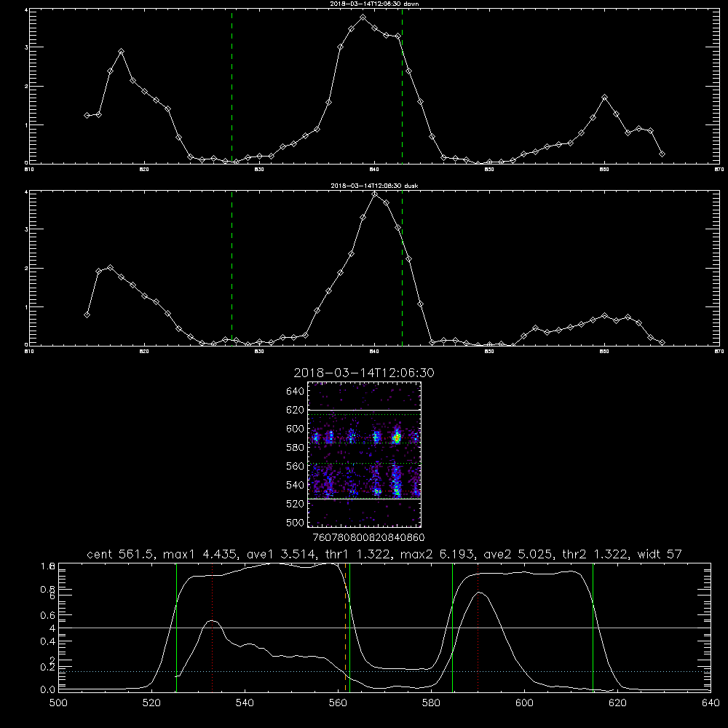Image resolution: width=728 pixels, height=728 pixels.
Task: Click y-axis label 500 beside color image
Action: tap(296, 522)
